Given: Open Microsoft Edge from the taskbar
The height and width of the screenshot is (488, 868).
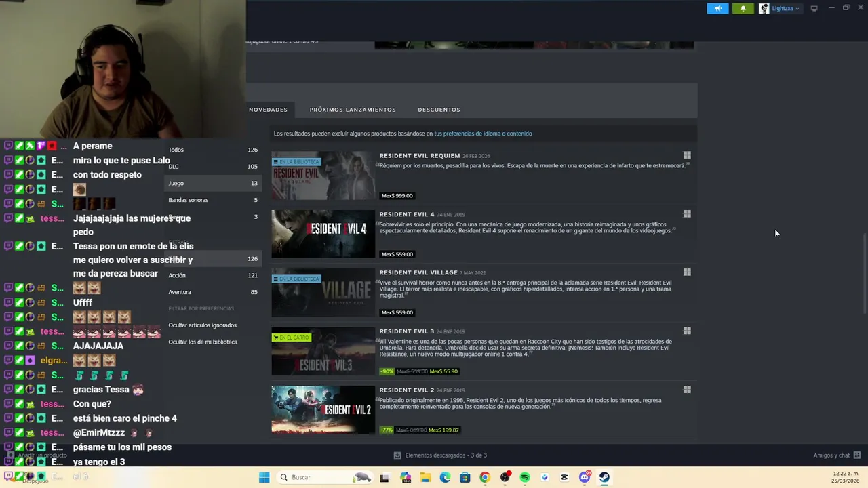Looking at the screenshot, I should (445, 477).
